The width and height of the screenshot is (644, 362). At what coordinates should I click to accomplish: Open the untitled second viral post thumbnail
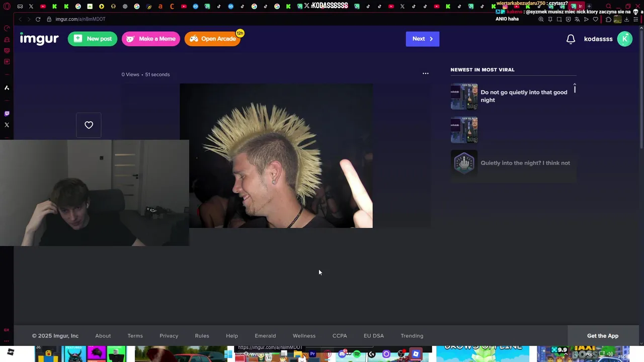(464, 130)
